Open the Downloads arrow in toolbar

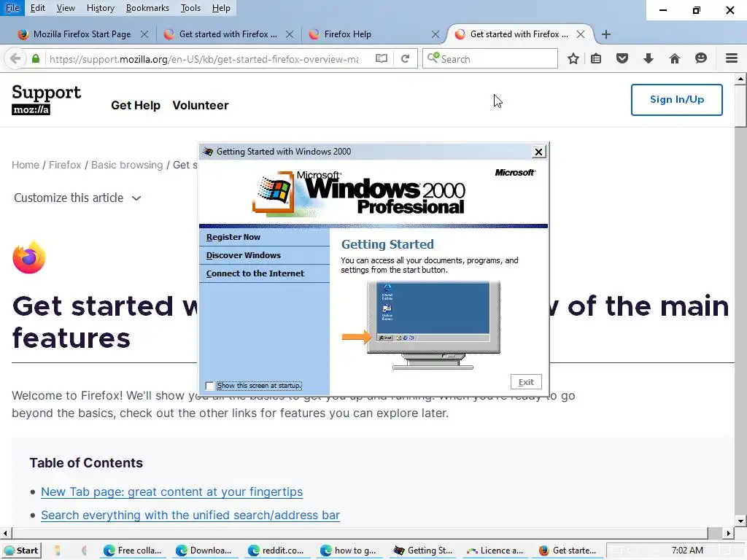coord(649,58)
